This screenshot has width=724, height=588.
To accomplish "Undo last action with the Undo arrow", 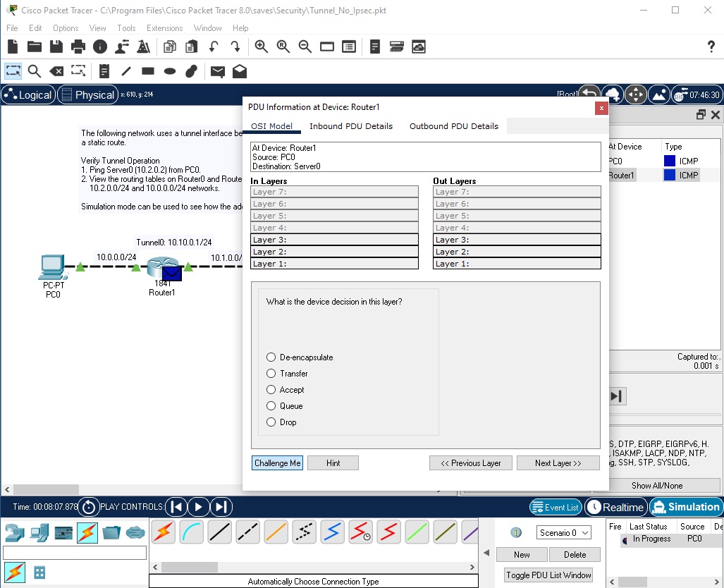I will (x=214, y=47).
